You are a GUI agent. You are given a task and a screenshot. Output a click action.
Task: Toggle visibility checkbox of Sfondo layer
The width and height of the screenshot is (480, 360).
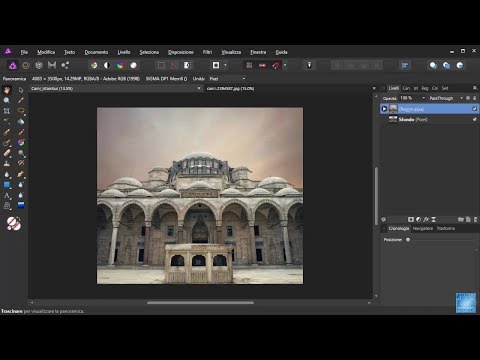(475, 119)
